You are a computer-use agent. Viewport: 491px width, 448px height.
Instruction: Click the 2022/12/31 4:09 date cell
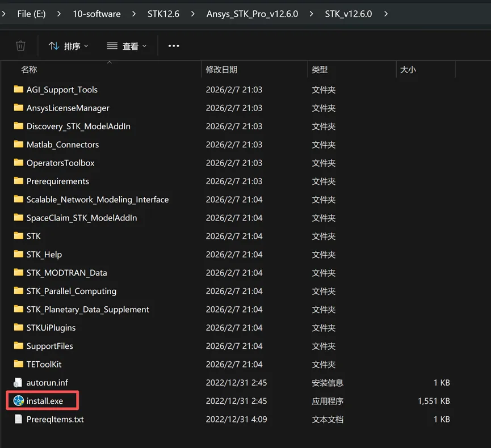click(237, 419)
